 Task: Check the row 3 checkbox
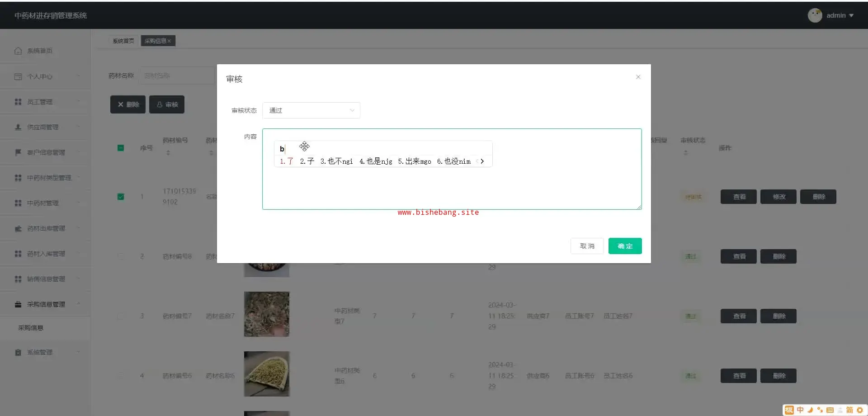point(121,316)
